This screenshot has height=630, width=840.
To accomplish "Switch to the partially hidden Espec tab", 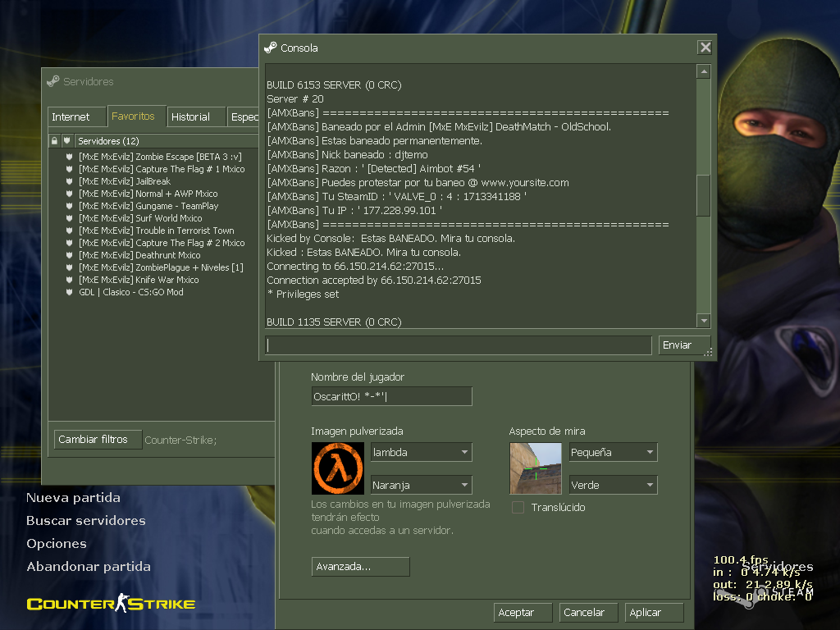I will click(x=244, y=116).
